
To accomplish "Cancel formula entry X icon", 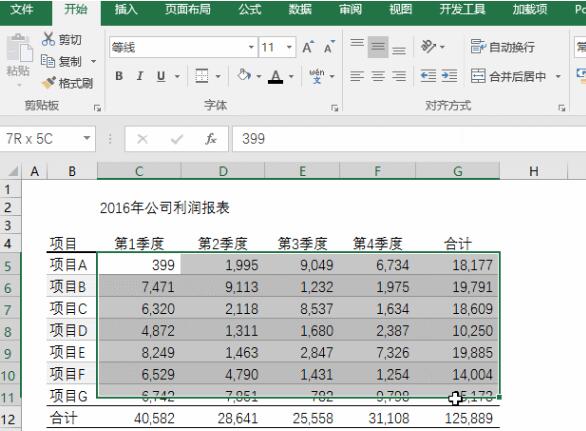I will click(x=142, y=139).
